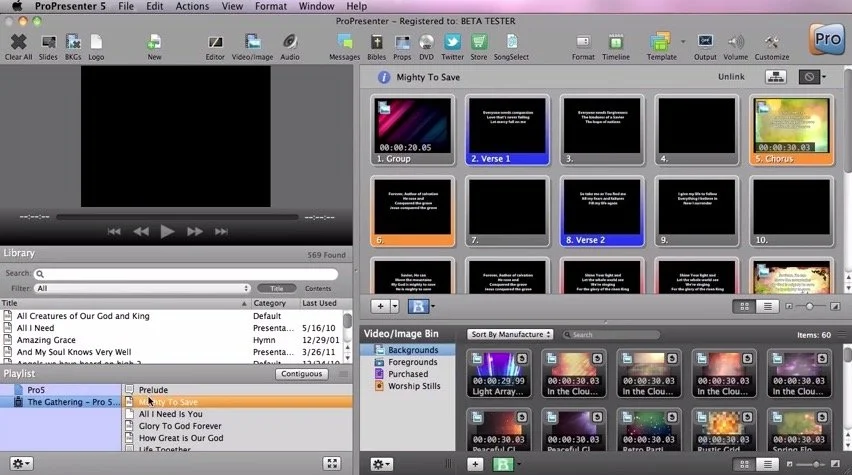Viewport: 852px width, 475px height.
Task: Open the Format menu in menu bar
Action: point(271,7)
